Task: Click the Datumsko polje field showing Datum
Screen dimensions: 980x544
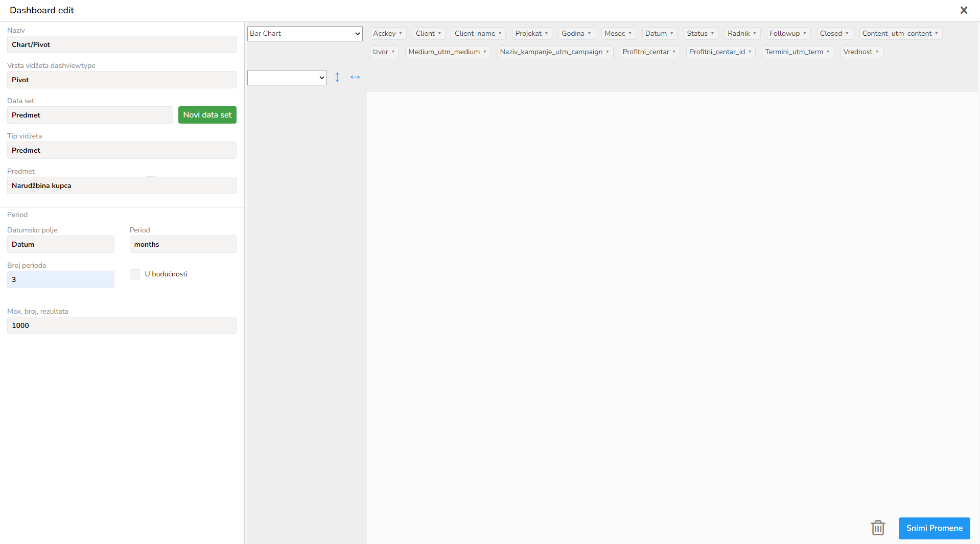Action: (61, 244)
